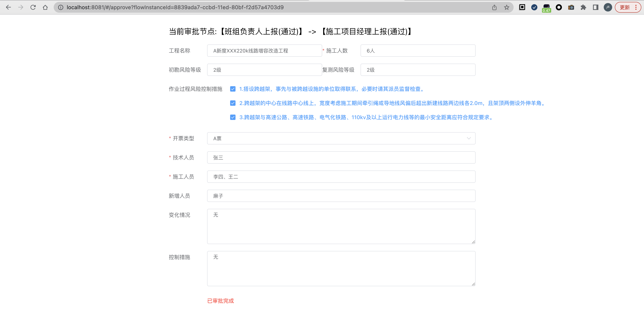Expand the 开票类型 chevron arrow

[469, 138]
